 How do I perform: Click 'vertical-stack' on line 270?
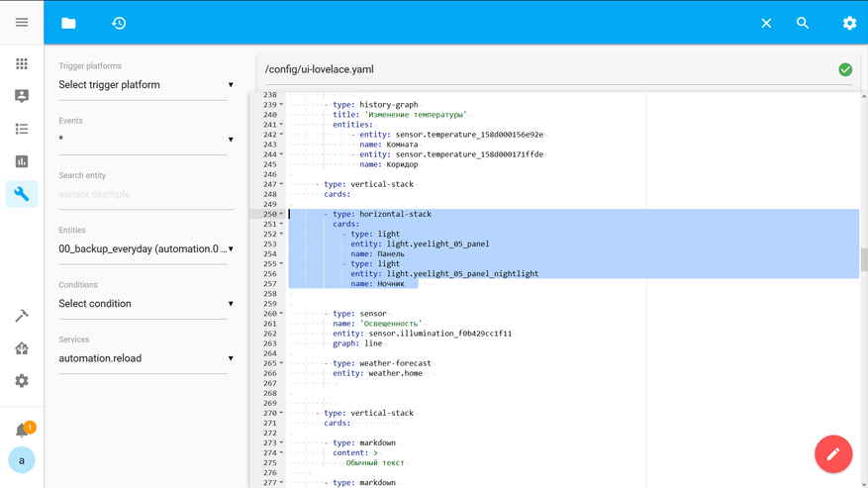[x=382, y=413]
